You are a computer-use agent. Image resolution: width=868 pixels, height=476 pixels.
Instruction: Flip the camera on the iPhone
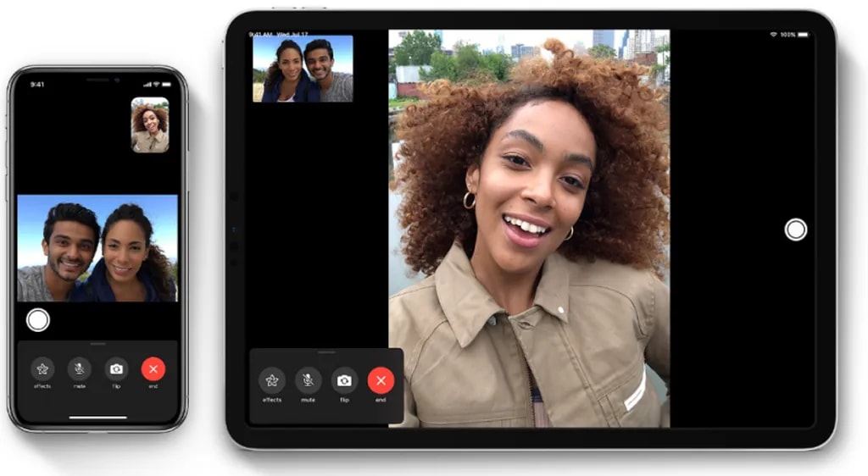click(x=116, y=369)
